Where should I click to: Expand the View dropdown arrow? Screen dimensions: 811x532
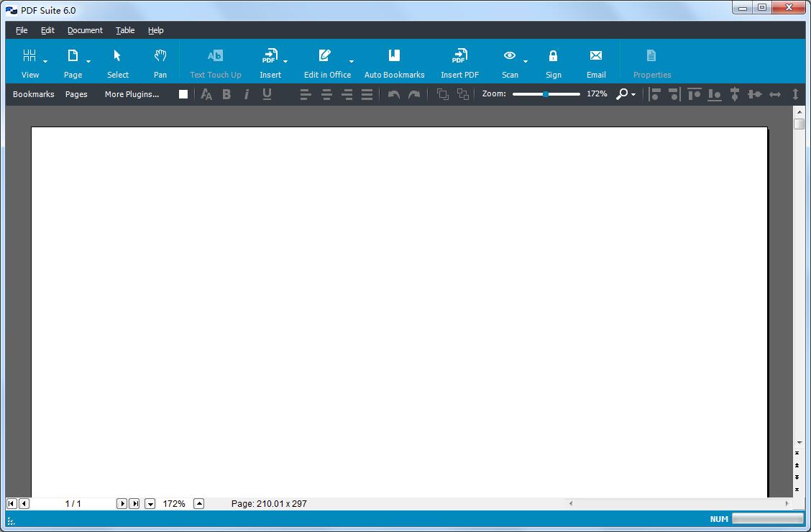click(45, 62)
